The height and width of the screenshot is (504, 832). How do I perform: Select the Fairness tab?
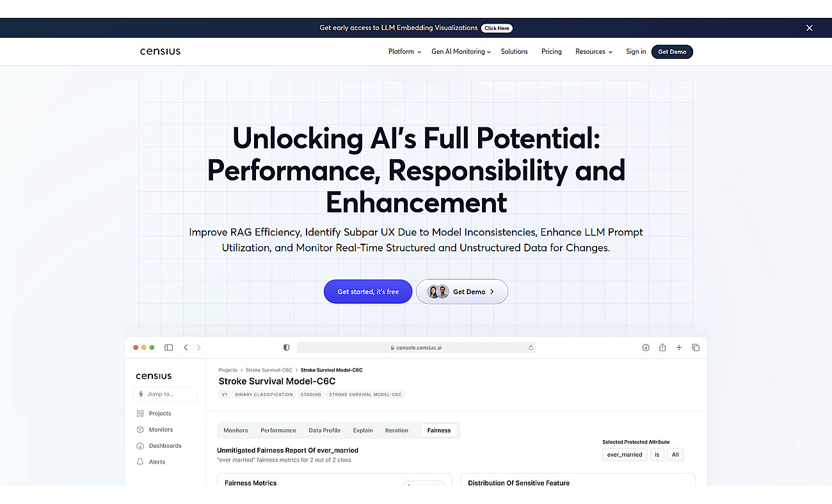439,430
